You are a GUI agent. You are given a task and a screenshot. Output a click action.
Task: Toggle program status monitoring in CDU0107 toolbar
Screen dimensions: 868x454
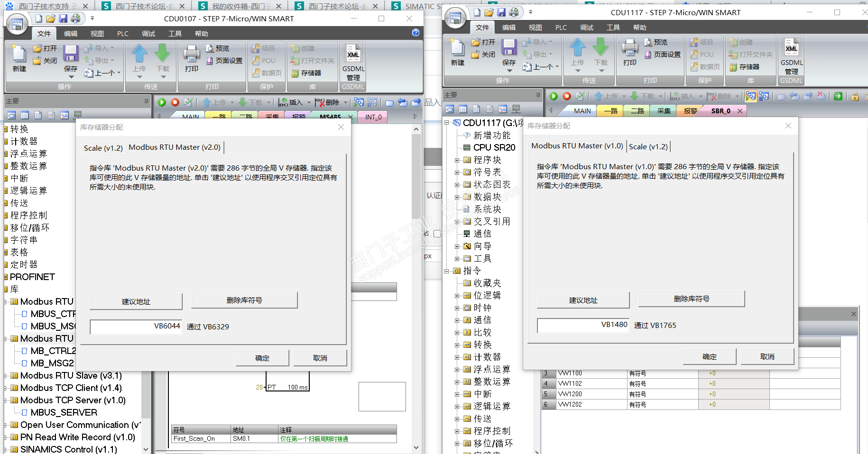click(x=359, y=102)
